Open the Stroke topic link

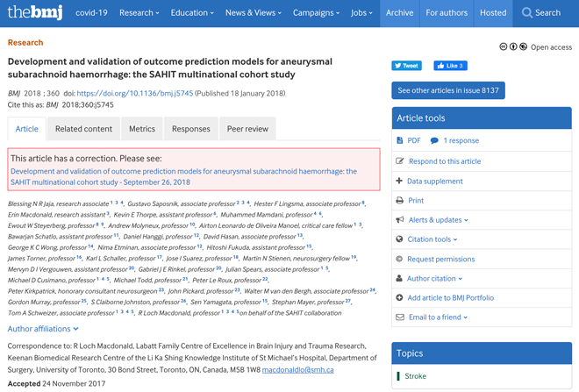[416, 376]
